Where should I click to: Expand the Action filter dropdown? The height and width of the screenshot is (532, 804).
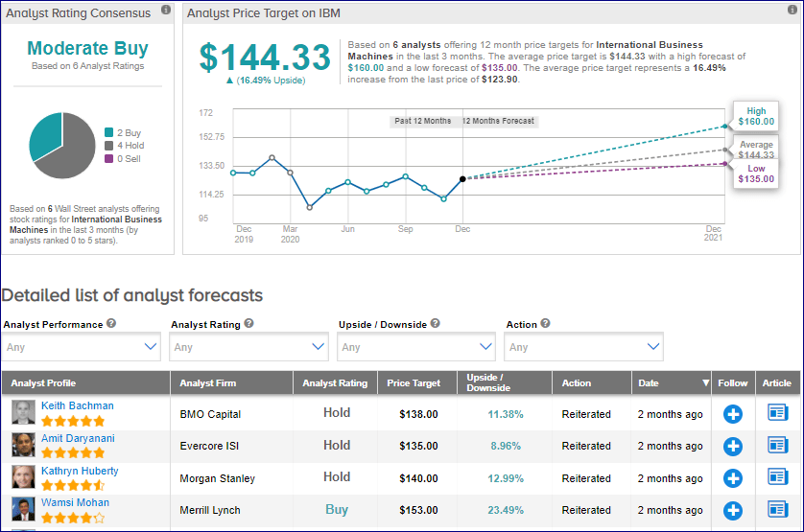[x=585, y=346]
